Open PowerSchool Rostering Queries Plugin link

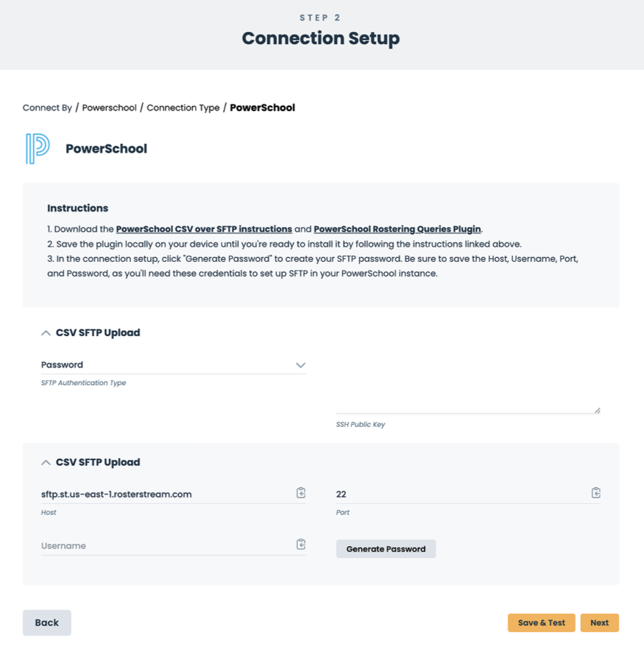click(x=397, y=229)
